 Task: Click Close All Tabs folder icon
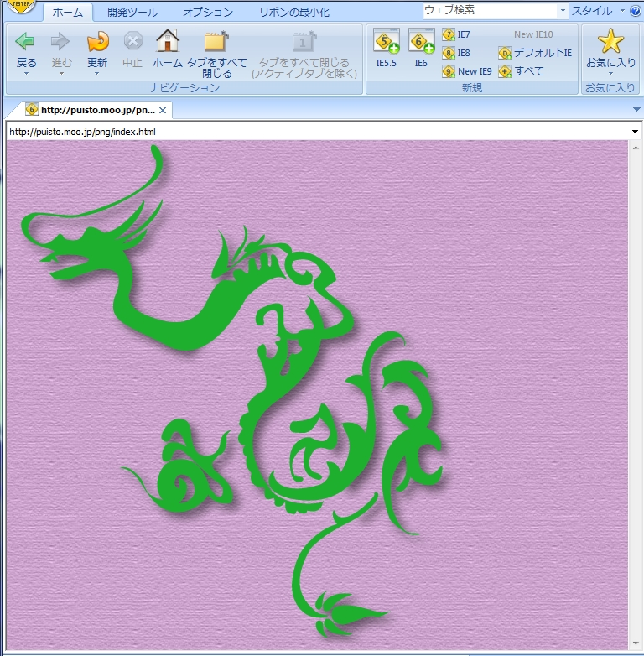(216, 41)
